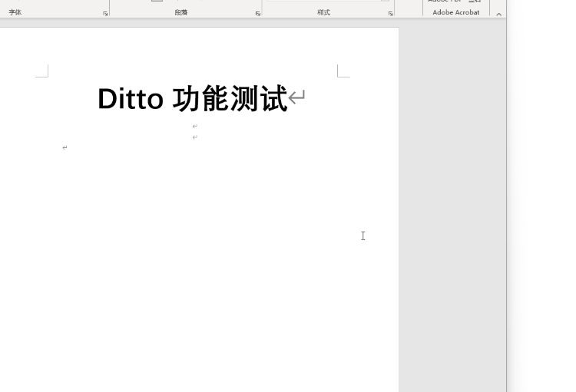This screenshot has height=392, width=576.
Task: Click the left-aligned empty paragraph mark
Action: tap(65, 147)
